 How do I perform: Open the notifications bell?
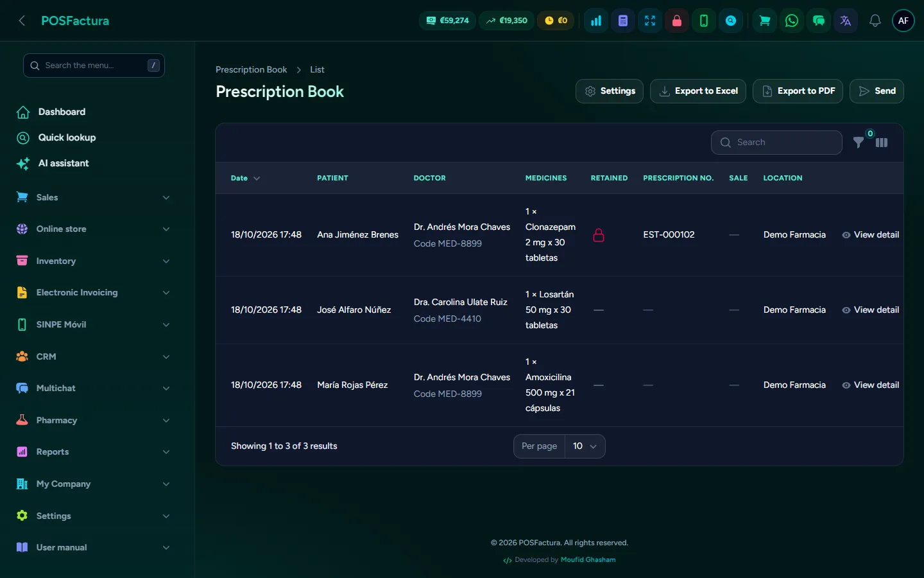875,21
